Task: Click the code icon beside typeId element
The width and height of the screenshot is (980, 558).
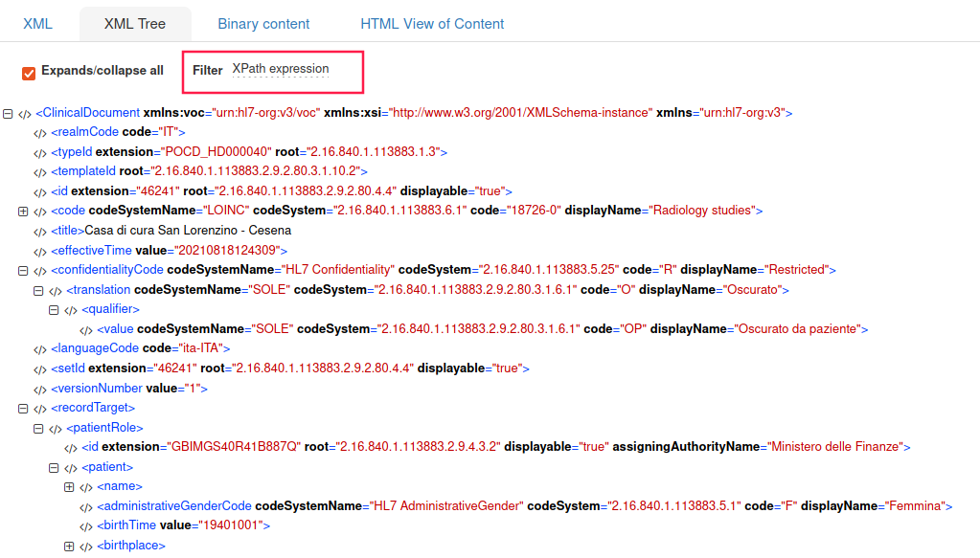Action: 40,153
